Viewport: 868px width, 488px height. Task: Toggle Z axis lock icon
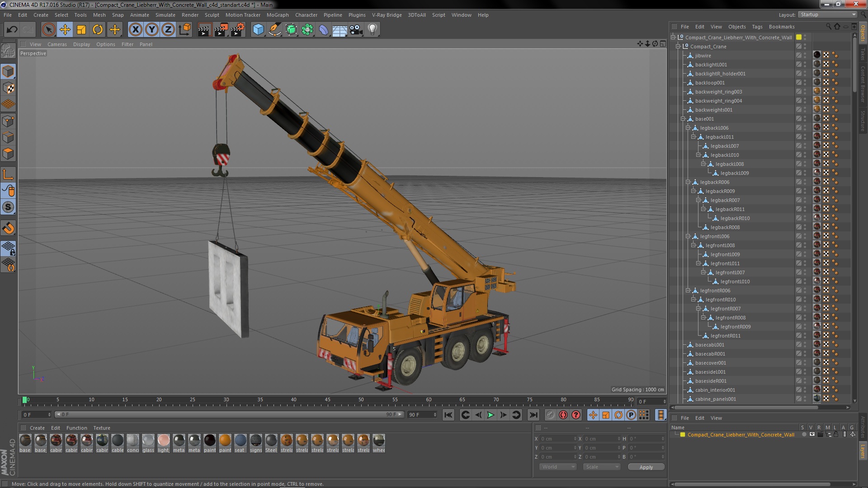coord(168,30)
